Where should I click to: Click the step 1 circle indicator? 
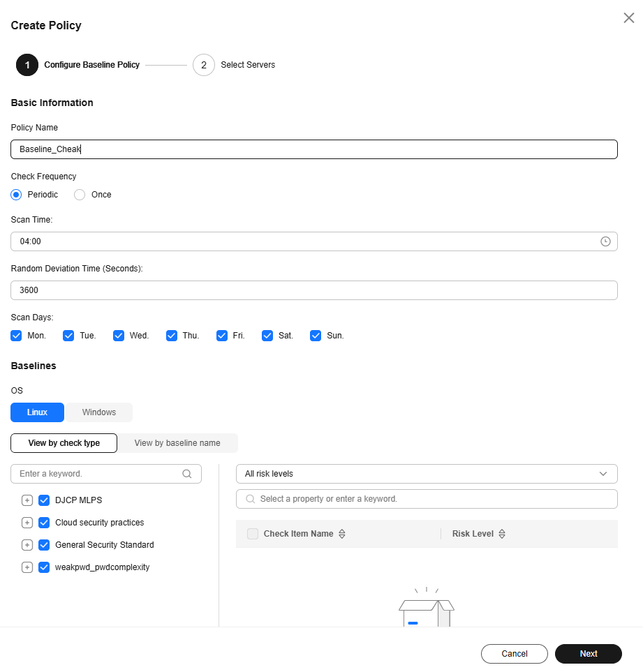pos(27,65)
